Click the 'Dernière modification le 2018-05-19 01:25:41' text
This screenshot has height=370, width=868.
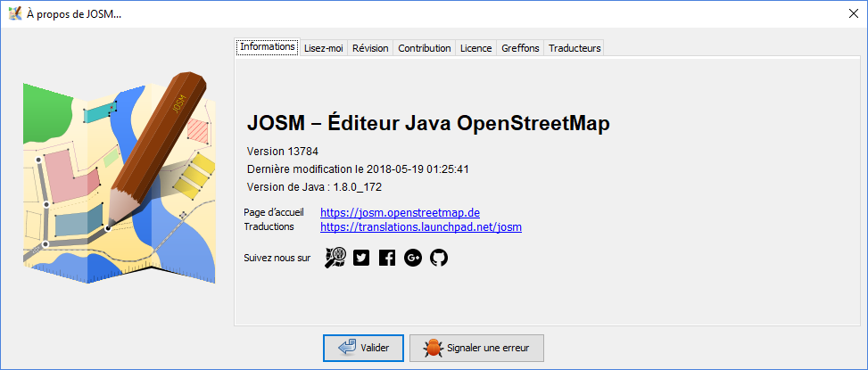[x=358, y=169]
